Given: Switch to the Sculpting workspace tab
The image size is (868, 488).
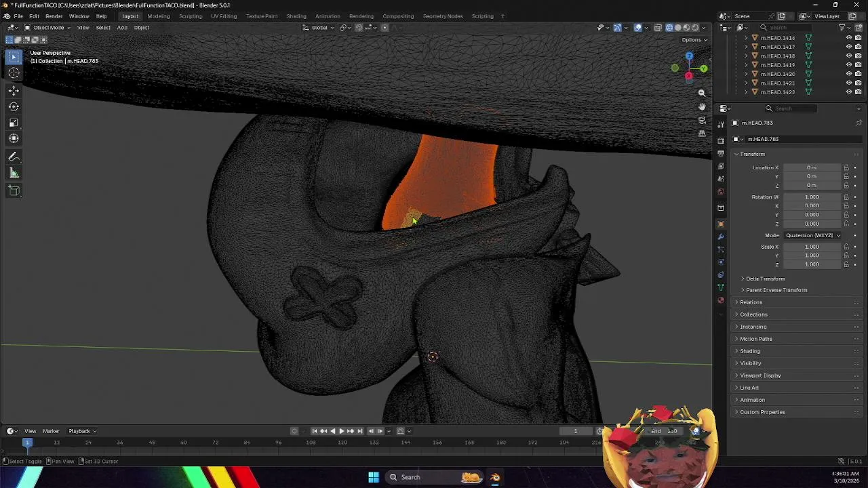Looking at the screenshot, I should 191,16.
